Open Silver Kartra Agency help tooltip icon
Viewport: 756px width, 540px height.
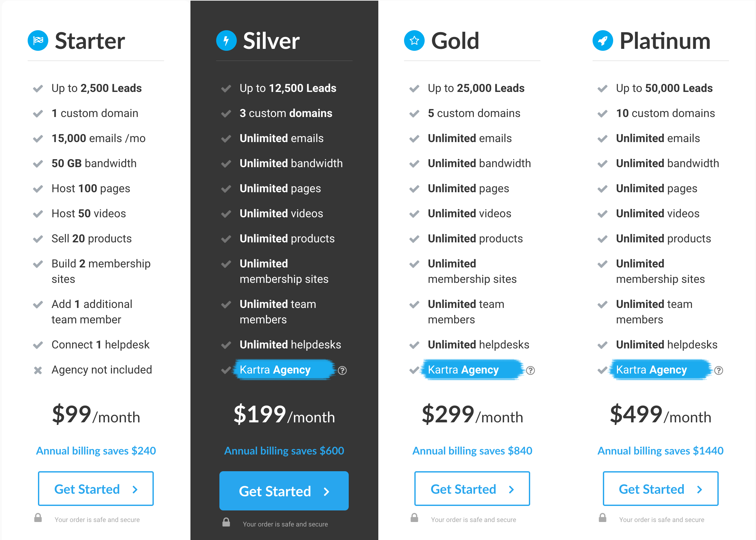coord(342,370)
